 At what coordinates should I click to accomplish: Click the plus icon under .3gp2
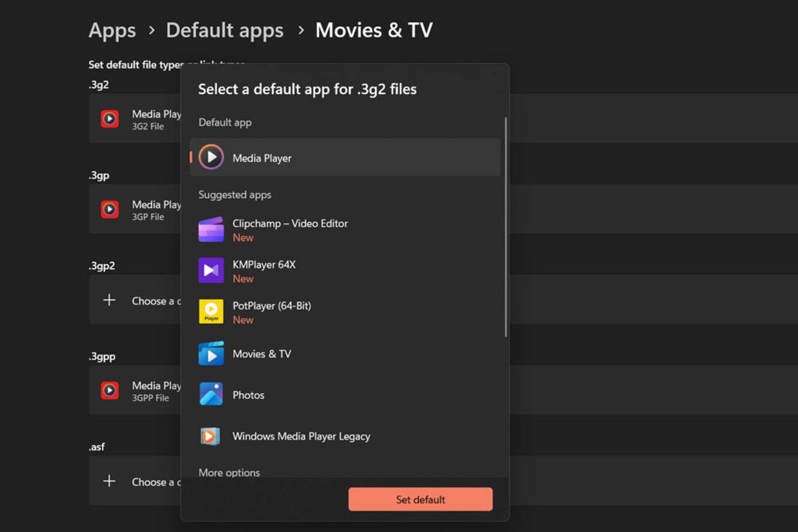click(x=109, y=300)
